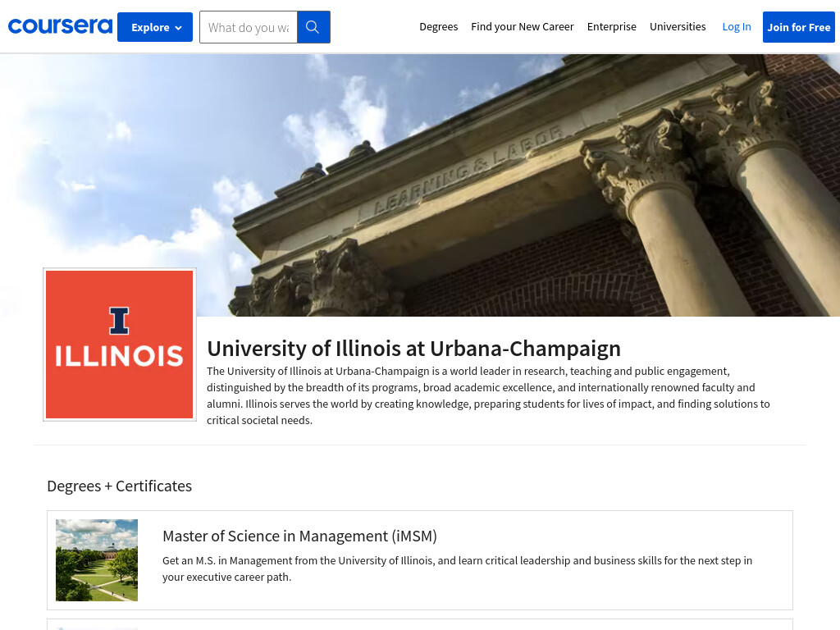840x630 pixels.
Task: Click the university description paragraph
Action: click(488, 395)
